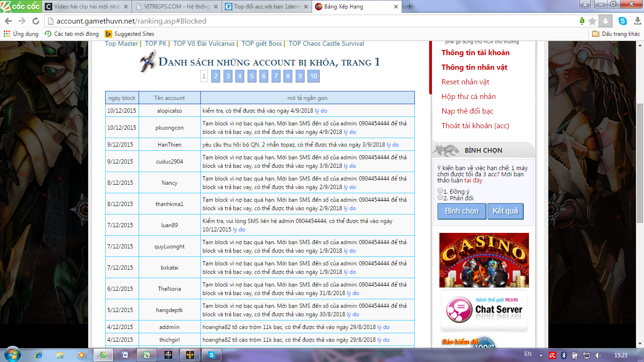Reload the page with the refresh icon
Viewport: 644px width, 362px height.
coord(35,21)
